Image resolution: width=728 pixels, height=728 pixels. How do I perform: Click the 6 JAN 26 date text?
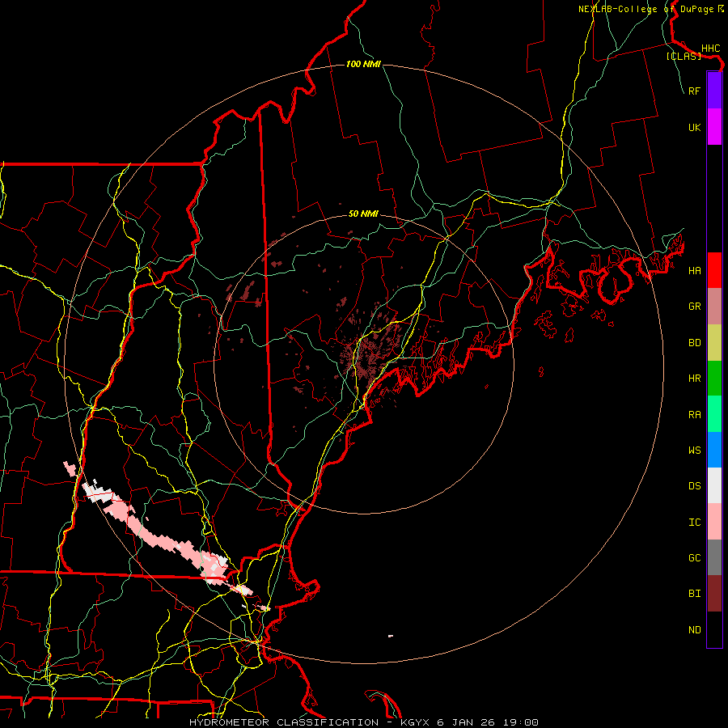point(465,722)
